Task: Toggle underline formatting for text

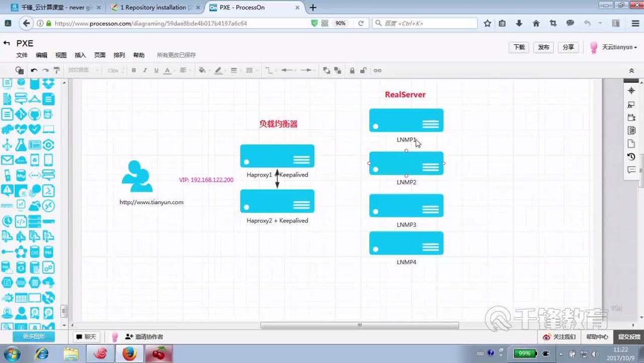Action: click(x=156, y=70)
